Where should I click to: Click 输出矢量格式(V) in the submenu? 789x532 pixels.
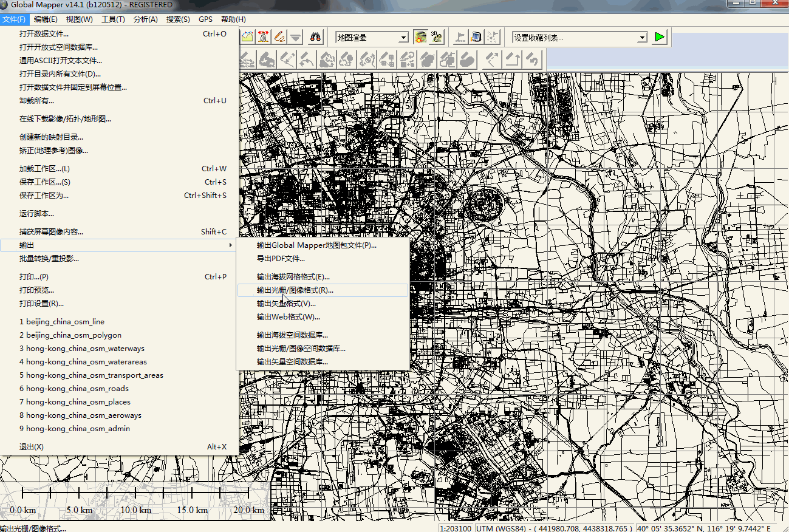click(286, 304)
